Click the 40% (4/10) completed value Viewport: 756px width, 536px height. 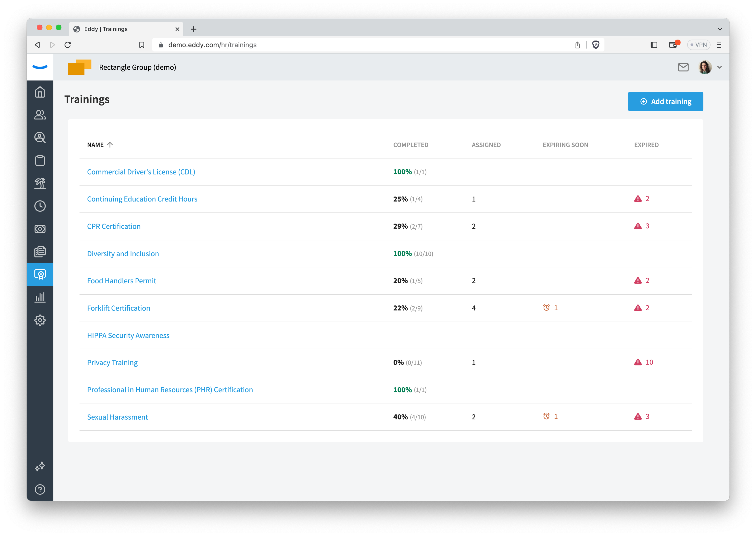(409, 417)
